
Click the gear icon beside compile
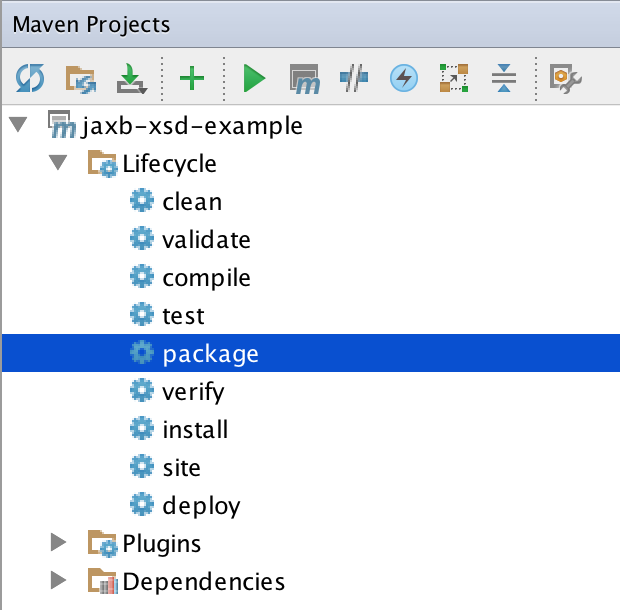(142, 276)
